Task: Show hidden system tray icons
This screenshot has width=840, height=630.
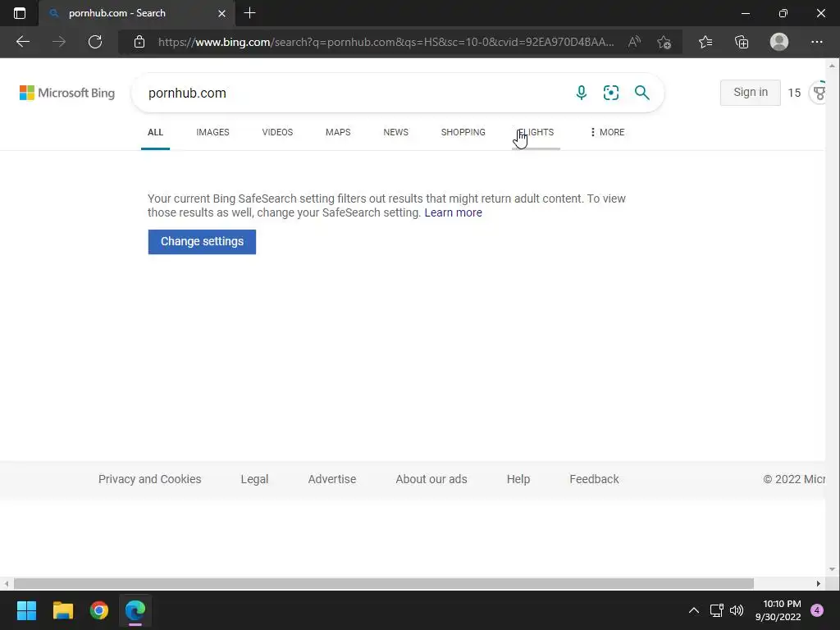Action: pyautogui.click(x=694, y=610)
